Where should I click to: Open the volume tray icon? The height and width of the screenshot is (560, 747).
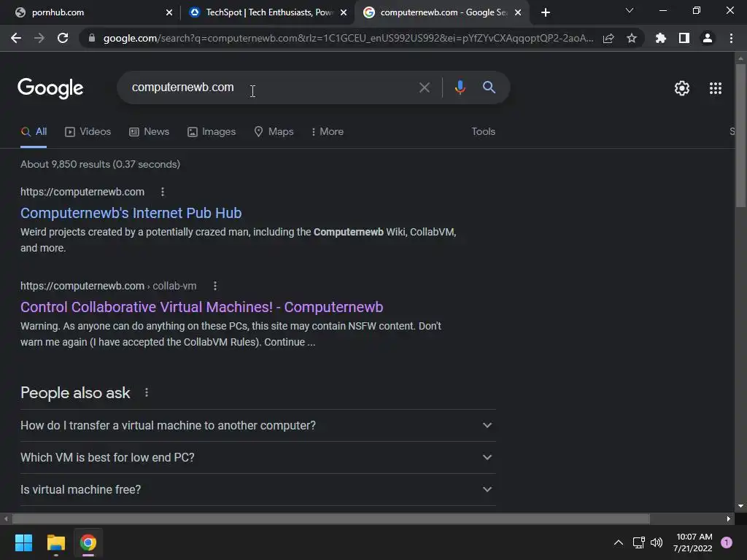click(657, 542)
